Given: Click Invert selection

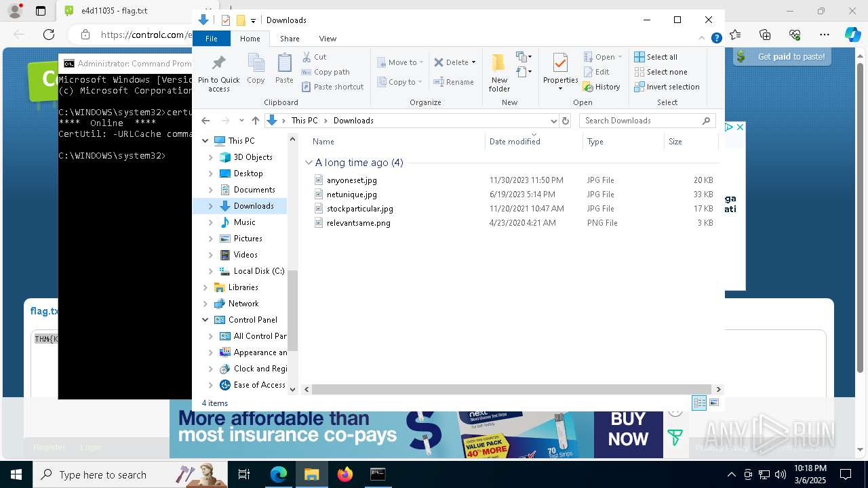Looking at the screenshot, I should pyautogui.click(x=667, y=87).
